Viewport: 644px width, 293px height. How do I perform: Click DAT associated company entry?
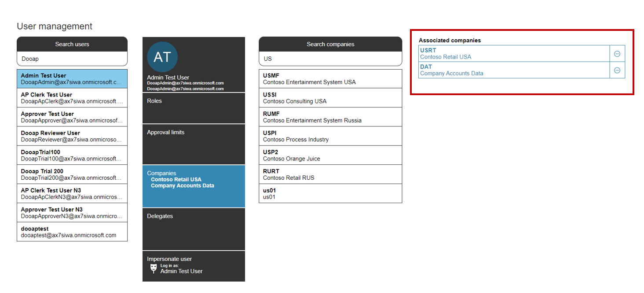[x=514, y=70]
